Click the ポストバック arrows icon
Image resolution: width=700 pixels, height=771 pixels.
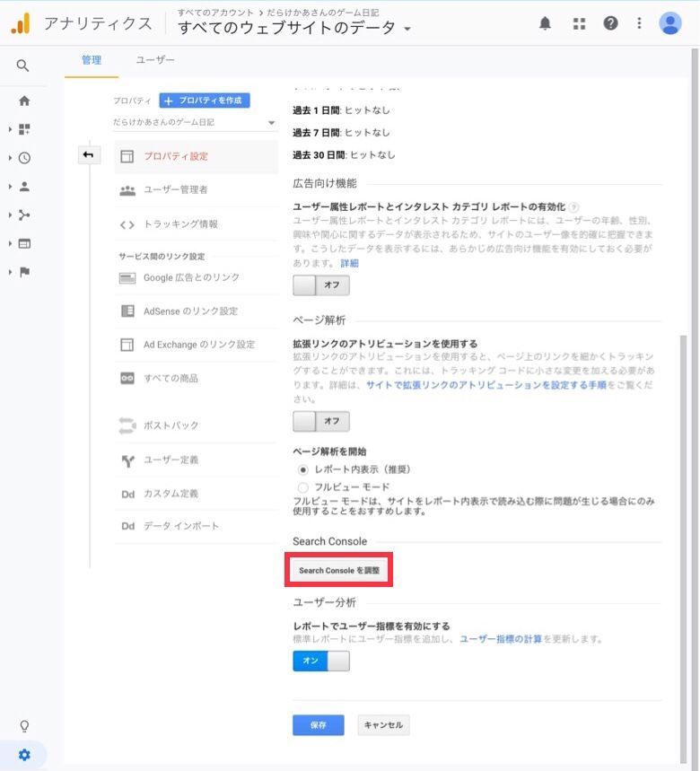click(x=127, y=425)
